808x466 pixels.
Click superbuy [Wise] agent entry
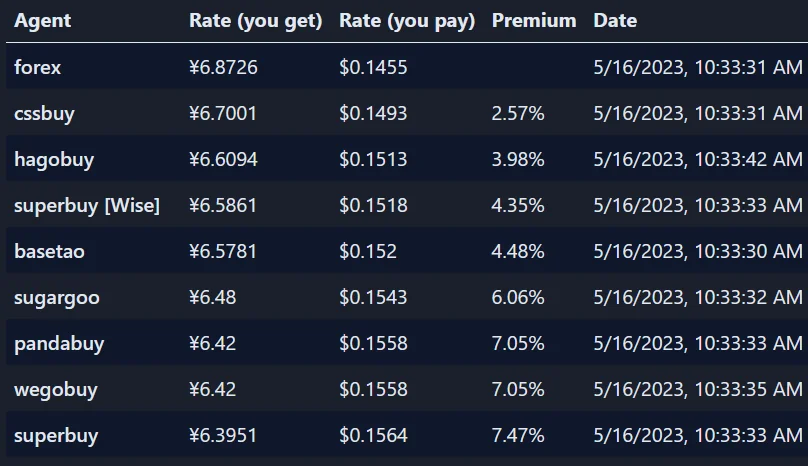point(87,206)
